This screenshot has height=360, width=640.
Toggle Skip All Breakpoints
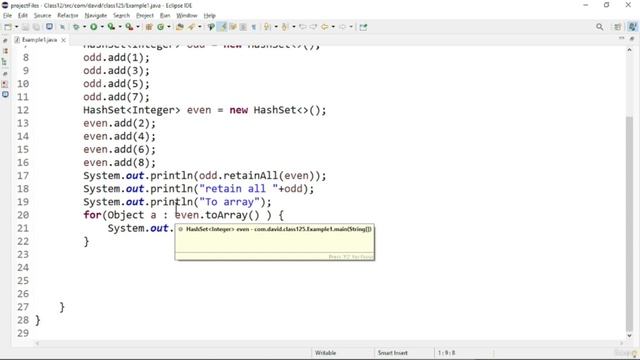[62, 27]
